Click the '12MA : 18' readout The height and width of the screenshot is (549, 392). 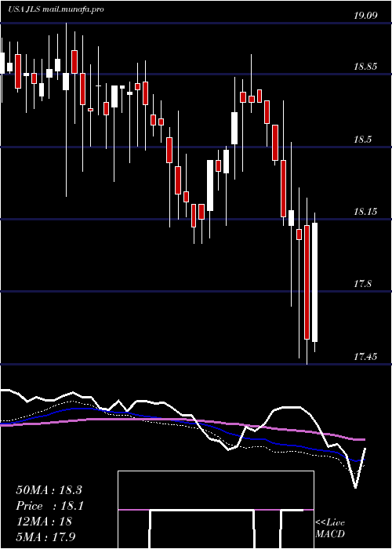(44, 521)
